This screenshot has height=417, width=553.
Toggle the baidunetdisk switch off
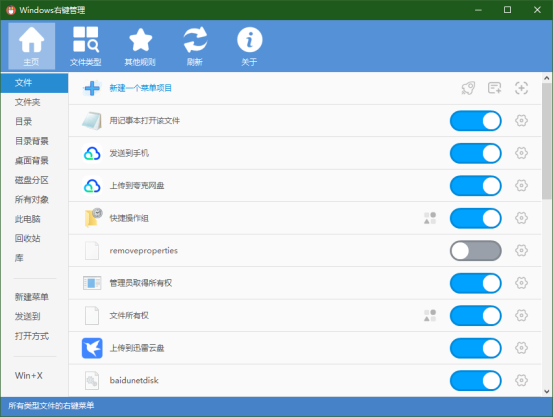pos(475,381)
